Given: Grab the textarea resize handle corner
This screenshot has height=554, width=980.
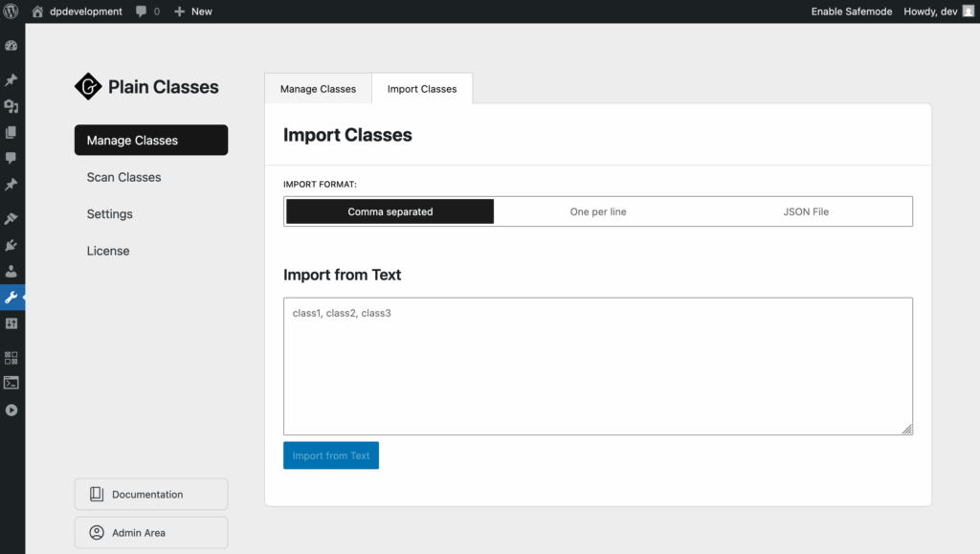Looking at the screenshot, I should click(907, 429).
